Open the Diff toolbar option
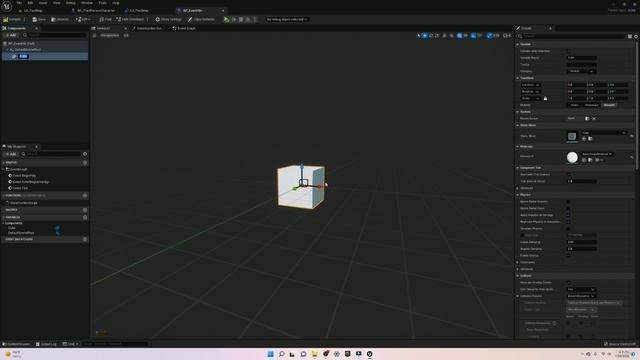The height and width of the screenshot is (360, 640). (x=83, y=19)
